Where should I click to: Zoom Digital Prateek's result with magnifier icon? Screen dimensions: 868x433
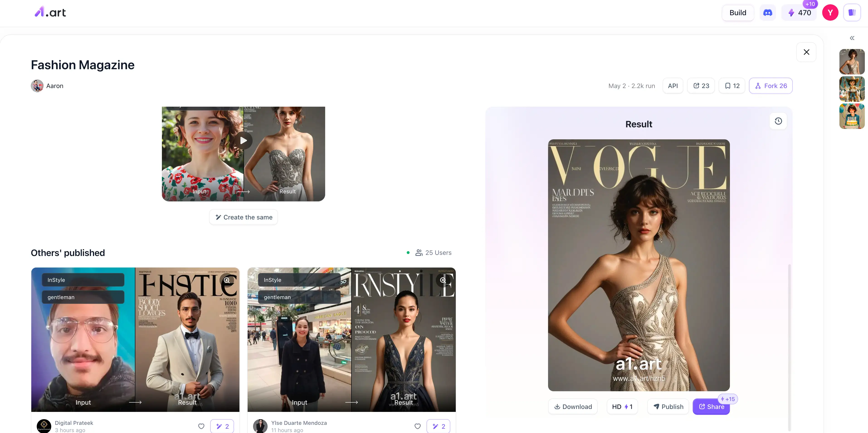click(227, 280)
